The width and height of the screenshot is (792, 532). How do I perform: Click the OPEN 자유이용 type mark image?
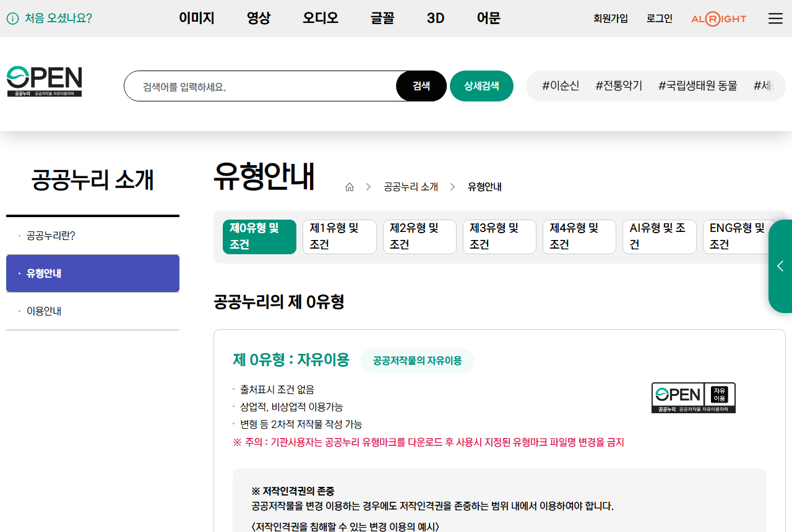[694, 398]
